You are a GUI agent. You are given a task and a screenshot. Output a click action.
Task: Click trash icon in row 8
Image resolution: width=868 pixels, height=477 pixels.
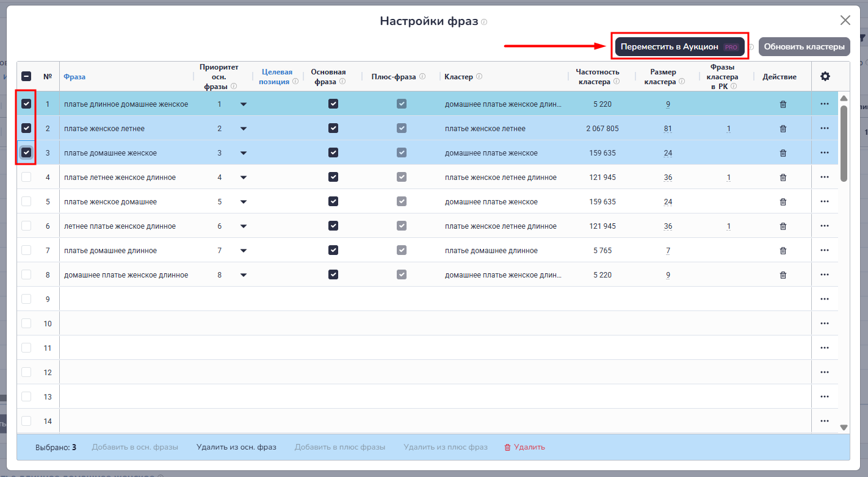(x=783, y=275)
